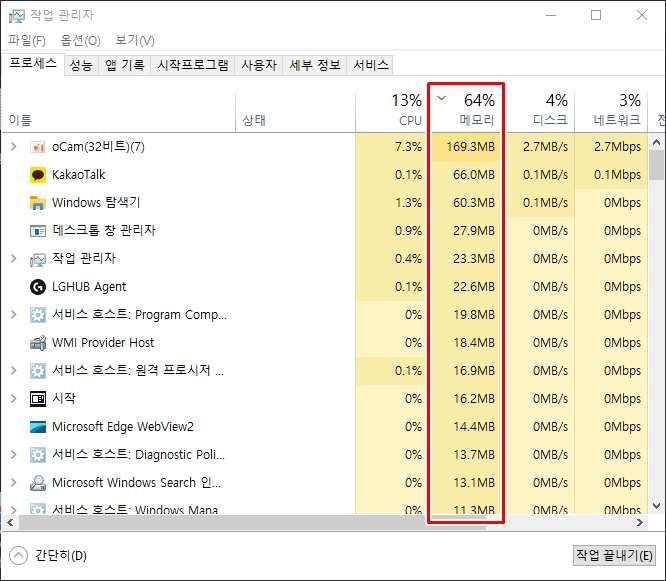The height and width of the screenshot is (581, 666).
Task: Click the oCam process icon
Action: coord(38,147)
